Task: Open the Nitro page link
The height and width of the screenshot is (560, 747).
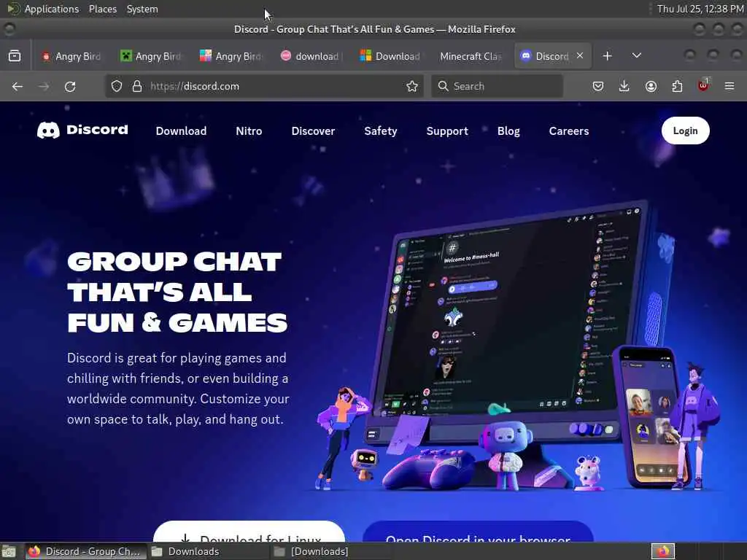Action: 249,131
